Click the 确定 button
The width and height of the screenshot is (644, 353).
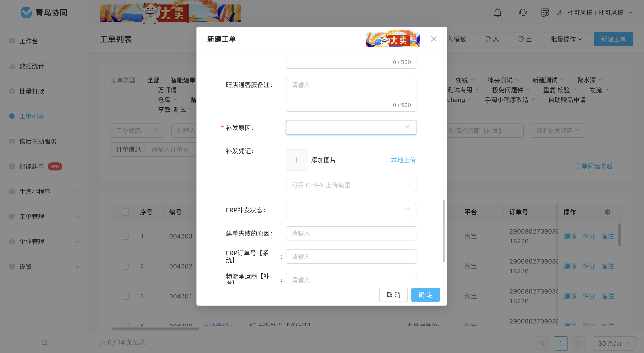[x=425, y=295]
